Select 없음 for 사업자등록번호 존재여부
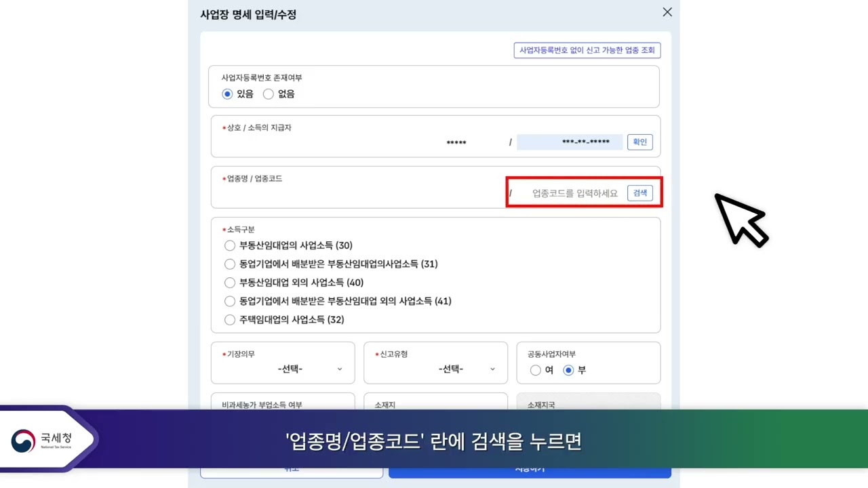The image size is (868, 488). pos(269,94)
